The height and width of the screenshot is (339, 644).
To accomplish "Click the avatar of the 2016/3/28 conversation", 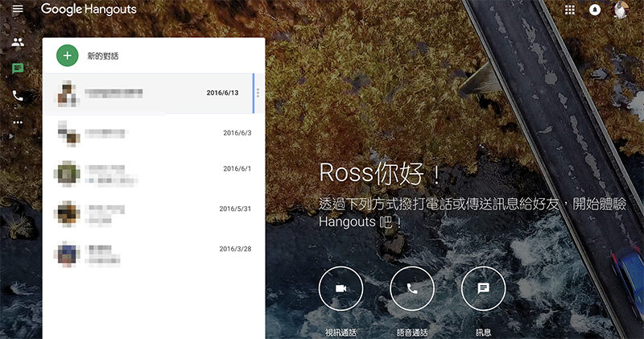I will pos(67,254).
